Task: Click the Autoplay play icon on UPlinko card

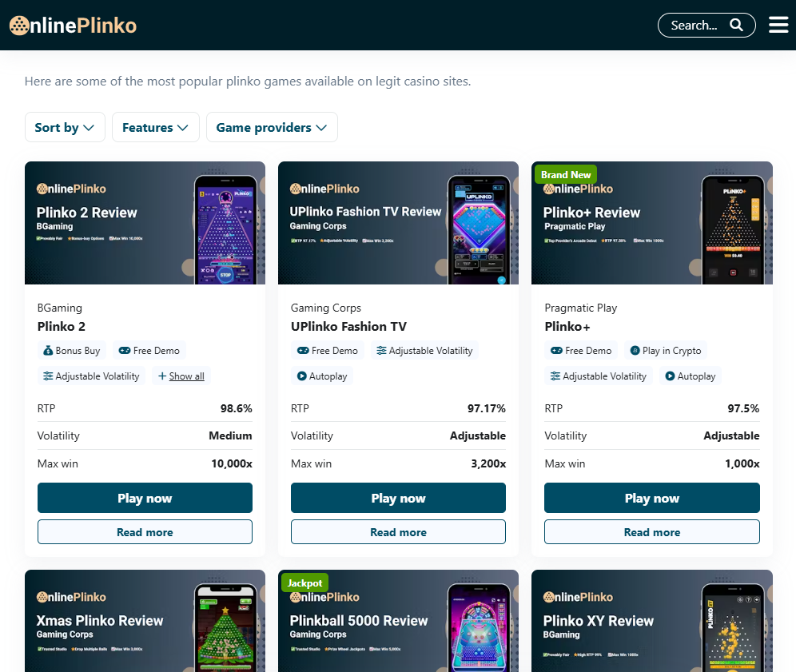Action: (304, 376)
